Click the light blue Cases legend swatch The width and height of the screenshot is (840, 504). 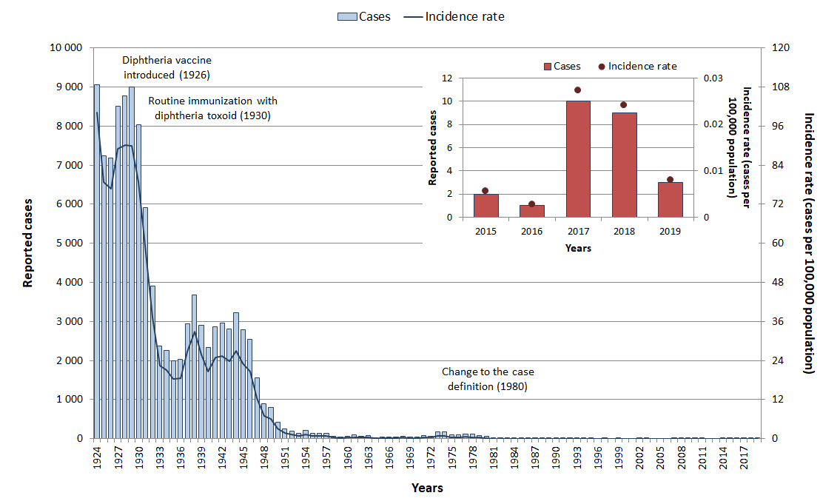(x=347, y=16)
